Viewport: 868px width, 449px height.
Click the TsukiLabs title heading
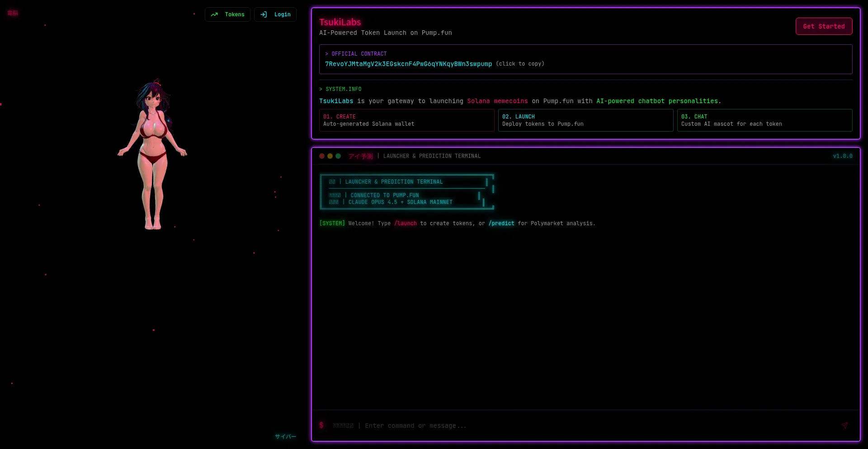click(340, 22)
